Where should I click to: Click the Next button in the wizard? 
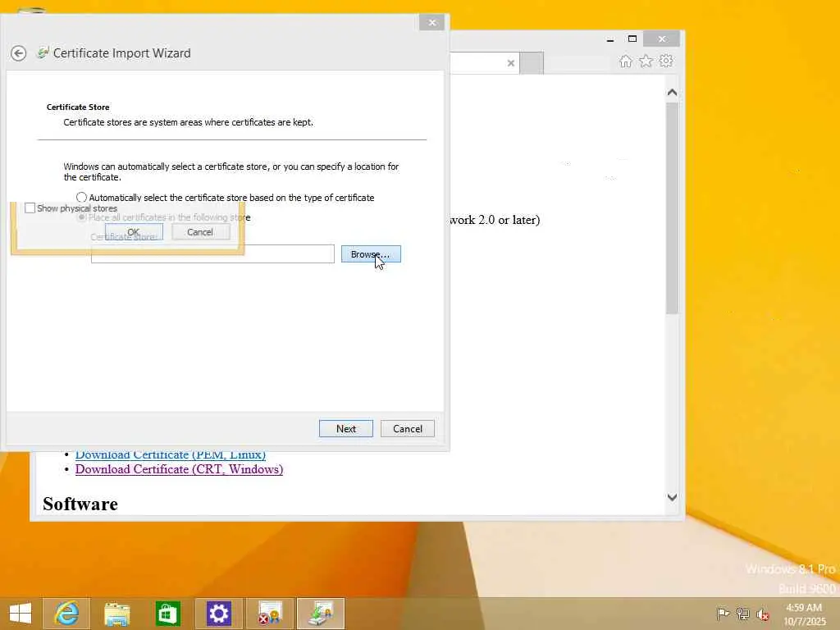pos(346,428)
